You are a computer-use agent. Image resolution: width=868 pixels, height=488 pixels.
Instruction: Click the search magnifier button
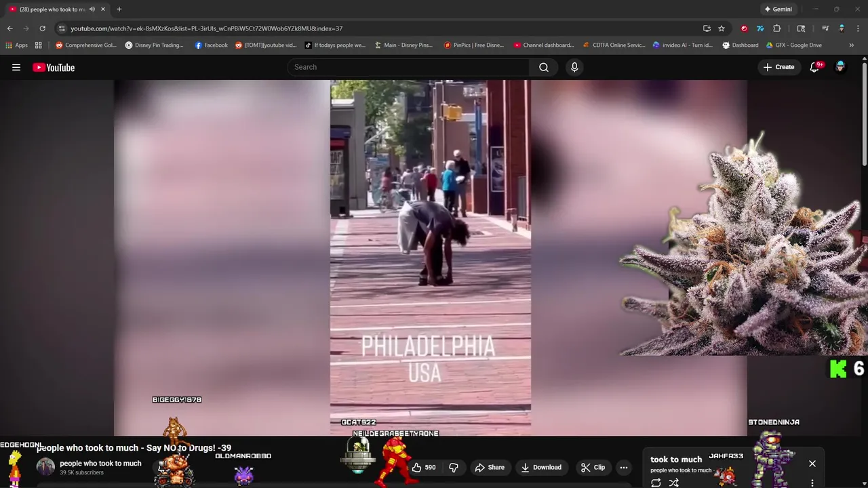click(x=544, y=67)
